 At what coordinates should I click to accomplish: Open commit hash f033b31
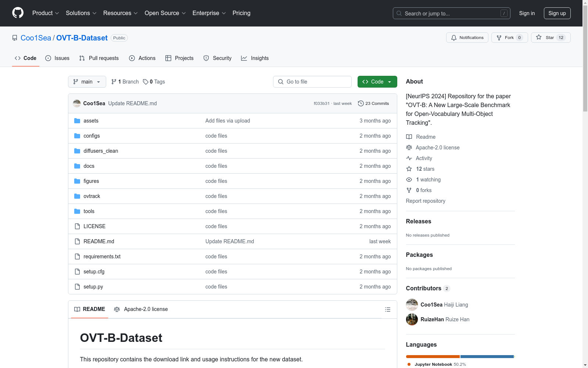[322, 103]
